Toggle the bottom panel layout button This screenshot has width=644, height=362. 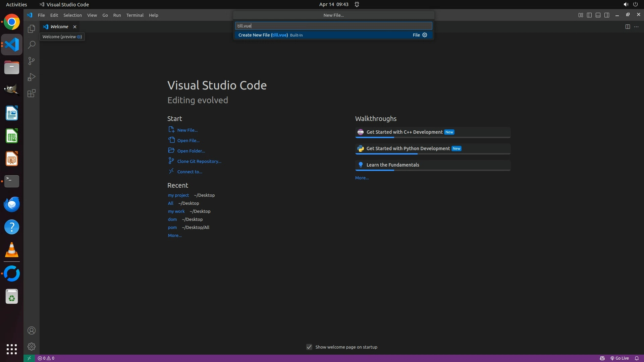pyautogui.click(x=598, y=15)
